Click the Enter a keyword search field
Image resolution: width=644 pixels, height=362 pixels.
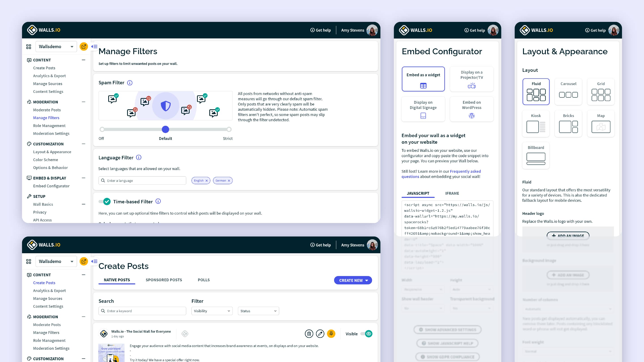[142, 311]
